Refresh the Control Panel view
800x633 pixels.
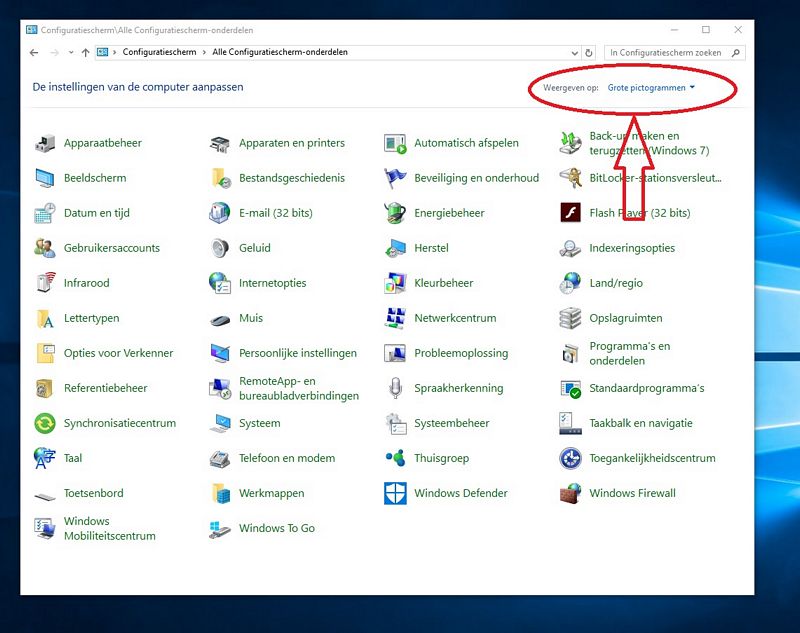tap(589, 53)
